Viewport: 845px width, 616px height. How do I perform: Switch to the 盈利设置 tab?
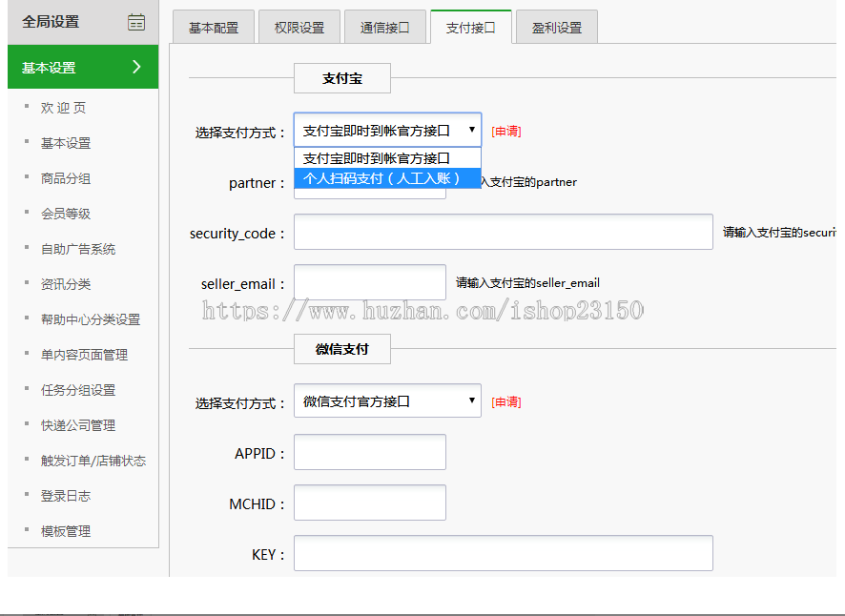click(x=557, y=27)
